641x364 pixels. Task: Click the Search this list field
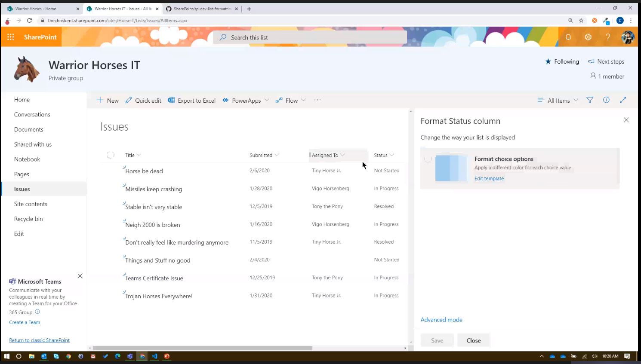pyautogui.click(x=310, y=37)
